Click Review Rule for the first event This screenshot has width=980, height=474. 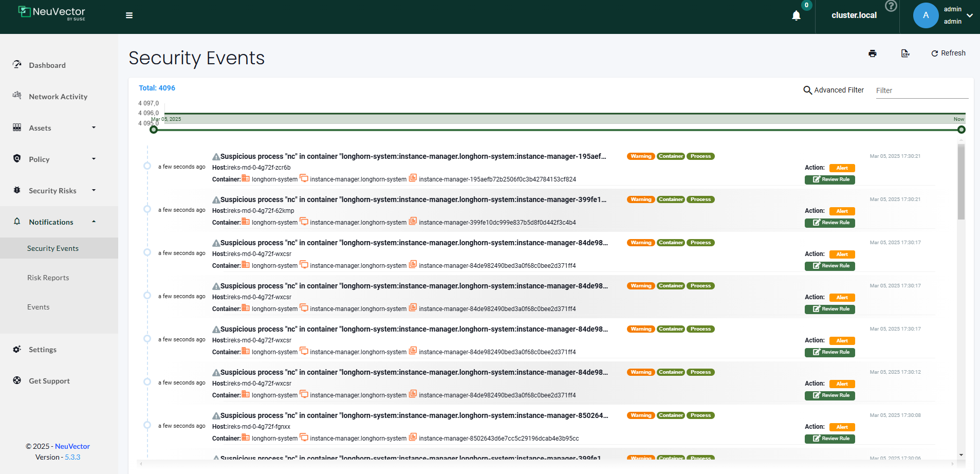(829, 180)
